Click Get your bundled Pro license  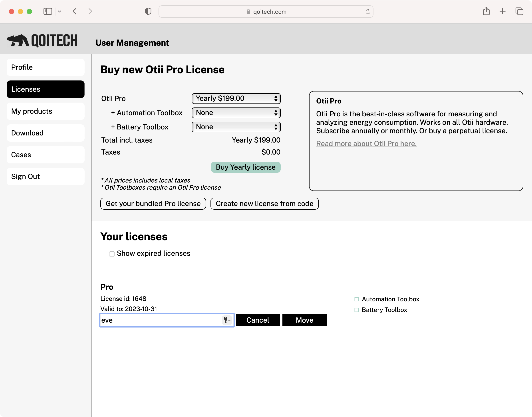pyautogui.click(x=153, y=203)
